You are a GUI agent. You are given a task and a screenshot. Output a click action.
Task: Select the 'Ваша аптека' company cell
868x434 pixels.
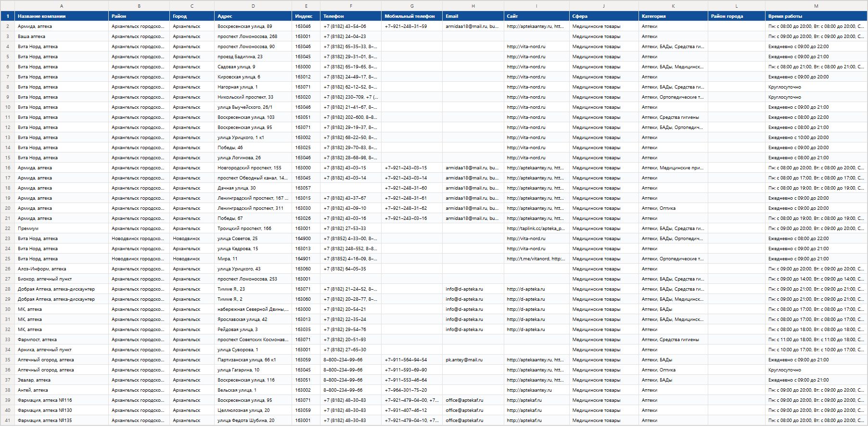coord(62,37)
